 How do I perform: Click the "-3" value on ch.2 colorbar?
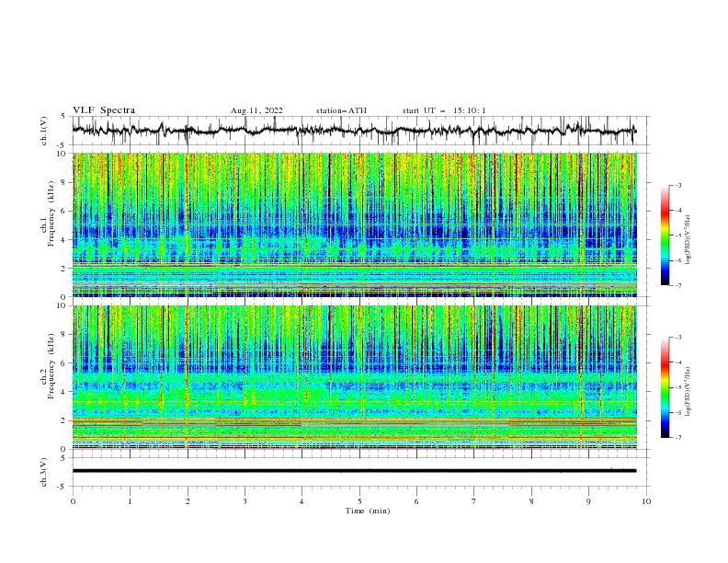coord(677,338)
